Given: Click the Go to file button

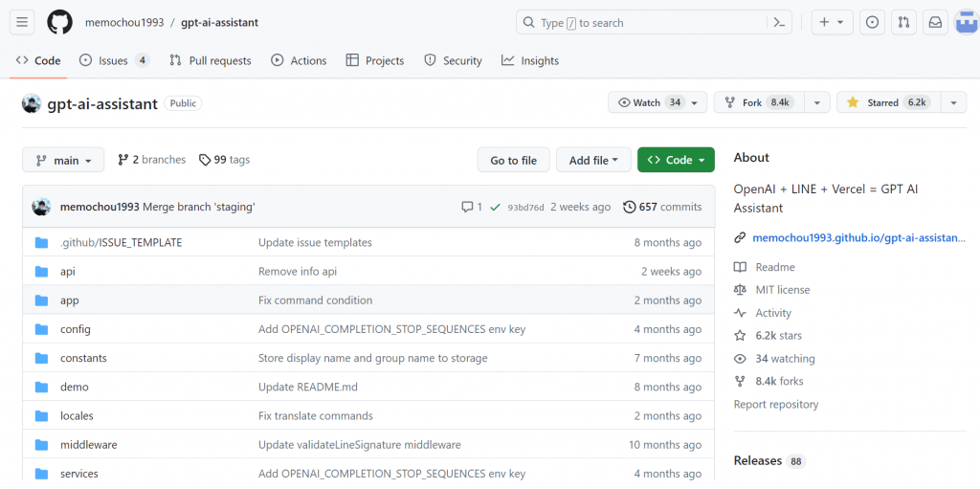Looking at the screenshot, I should click(514, 160).
